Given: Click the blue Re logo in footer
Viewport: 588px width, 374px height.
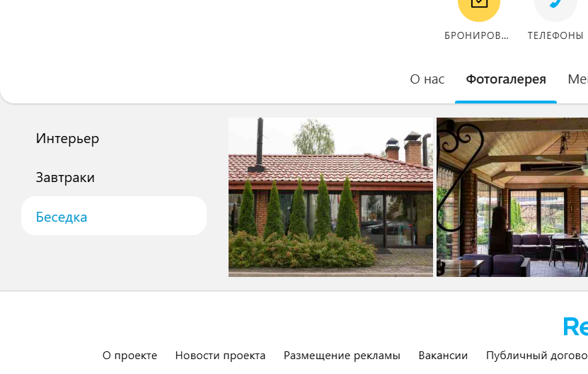Looking at the screenshot, I should (x=576, y=327).
